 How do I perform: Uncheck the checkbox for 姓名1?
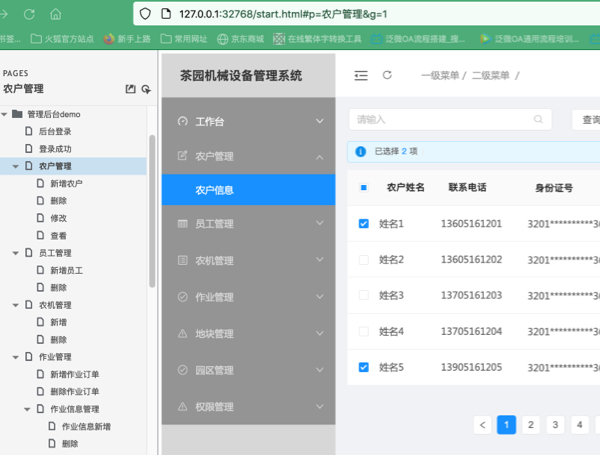tap(363, 223)
